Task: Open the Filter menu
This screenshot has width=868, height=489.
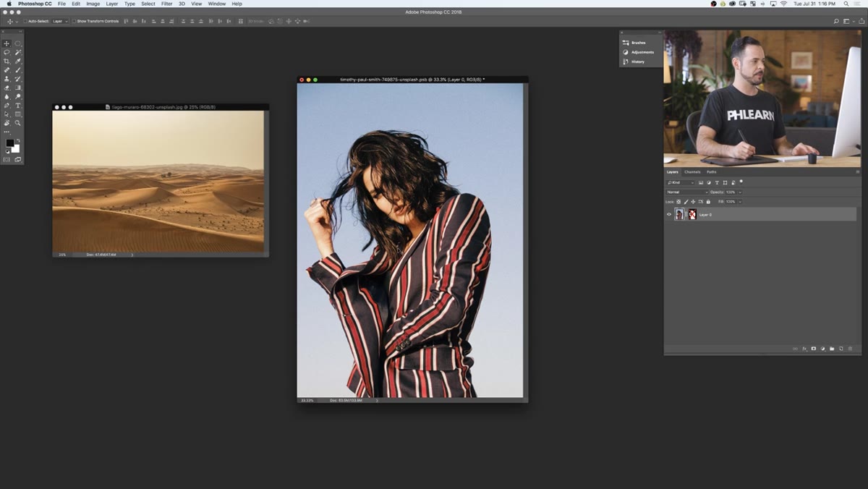Action: [x=166, y=4]
